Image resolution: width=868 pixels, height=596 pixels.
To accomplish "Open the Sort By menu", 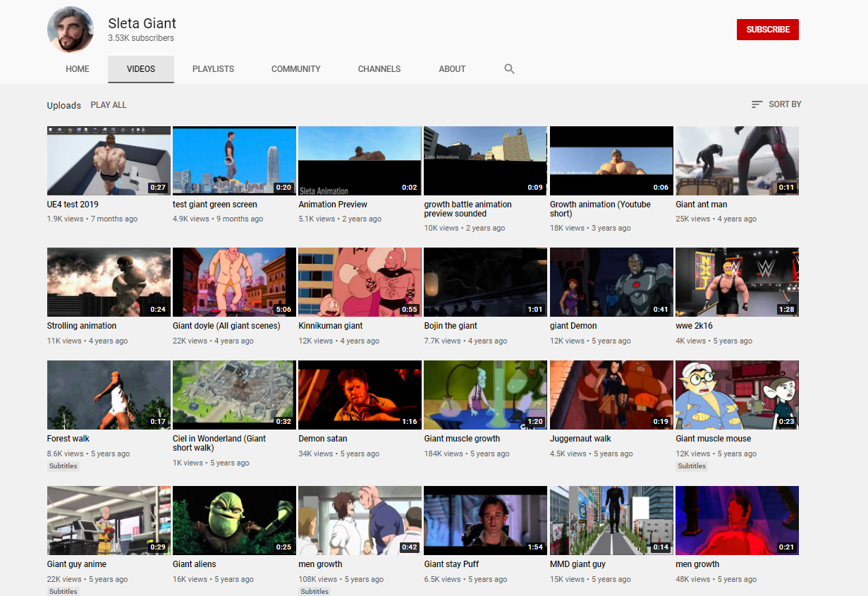I will [x=776, y=104].
